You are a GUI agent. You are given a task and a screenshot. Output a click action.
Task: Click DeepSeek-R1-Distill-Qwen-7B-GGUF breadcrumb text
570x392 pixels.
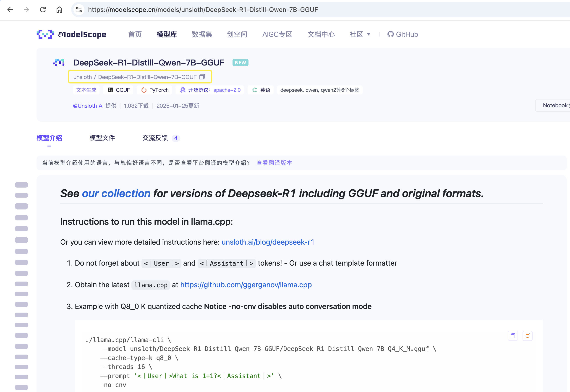(147, 77)
